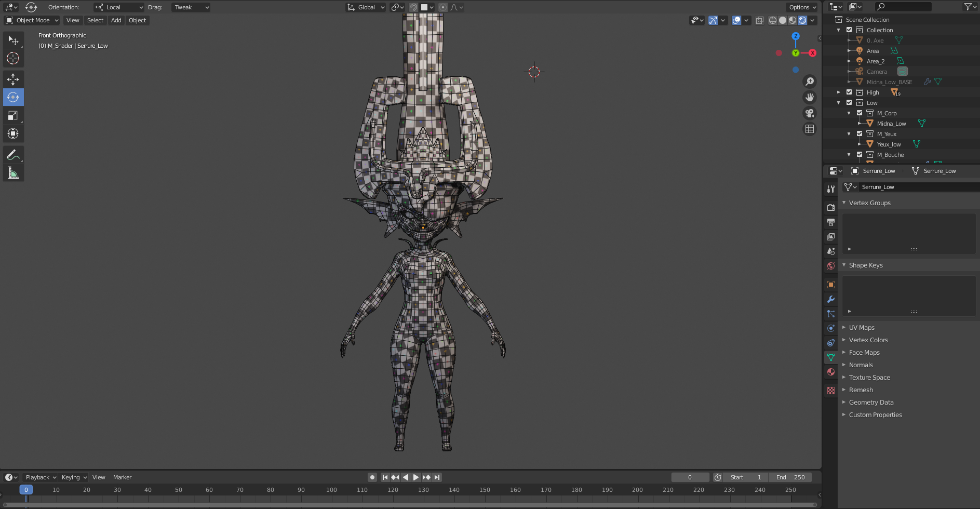Viewport: 980px width, 509px height.
Task: Select the Transform tool
Action: pyautogui.click(x=13, y=133)
